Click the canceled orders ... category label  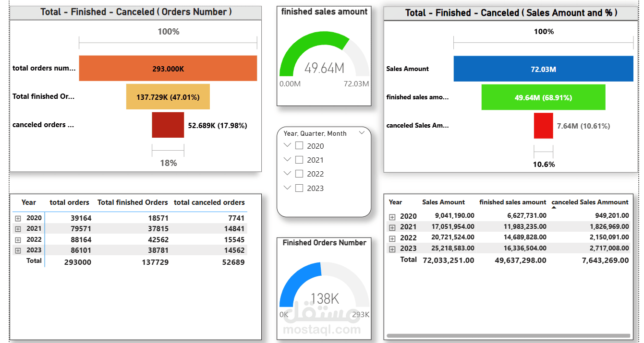coord(43,124)
